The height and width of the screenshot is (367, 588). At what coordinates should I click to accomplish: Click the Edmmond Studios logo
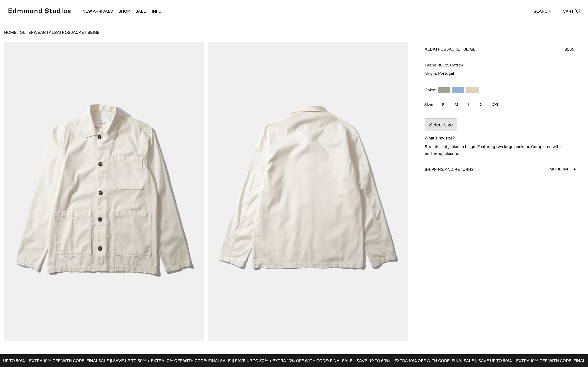(39, 11)
